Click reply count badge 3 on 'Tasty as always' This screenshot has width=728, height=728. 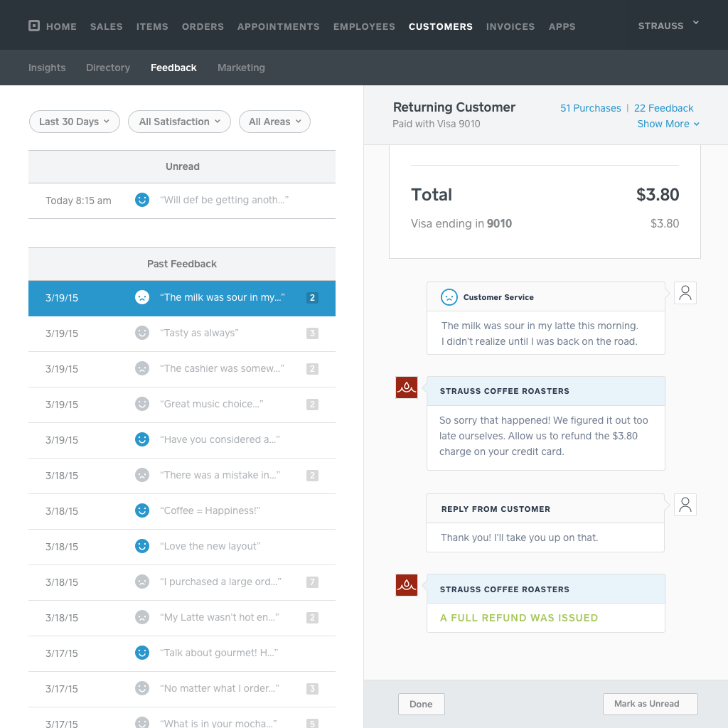[x=313, y=333]
